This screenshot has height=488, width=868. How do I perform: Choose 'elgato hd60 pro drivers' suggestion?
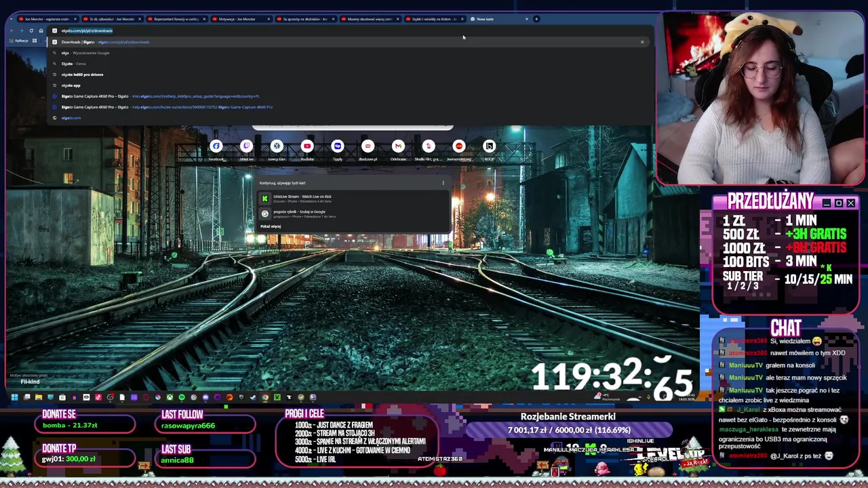click(349, 75)
